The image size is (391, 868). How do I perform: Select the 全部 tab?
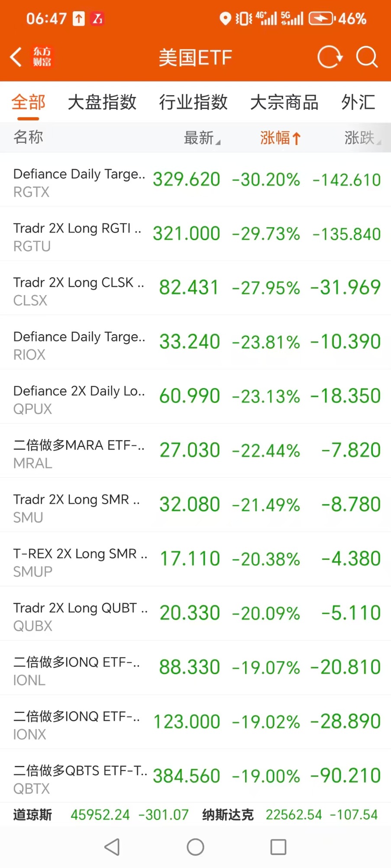click(x=29, y=103)
